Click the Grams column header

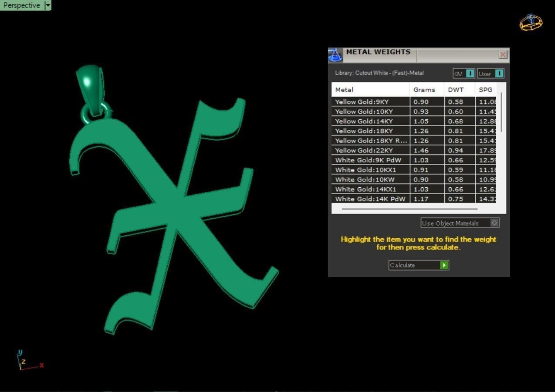[x=427, y=90]
